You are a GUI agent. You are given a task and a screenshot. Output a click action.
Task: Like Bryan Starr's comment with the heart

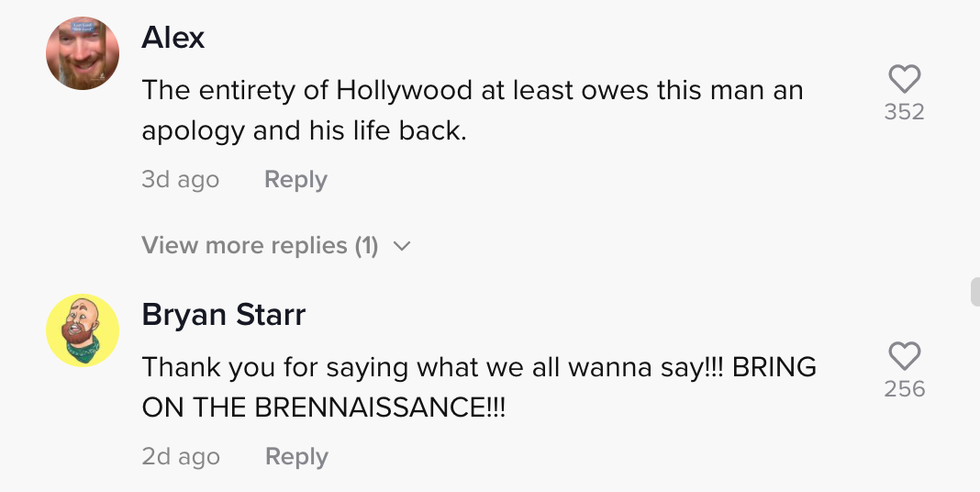point(903,356)
